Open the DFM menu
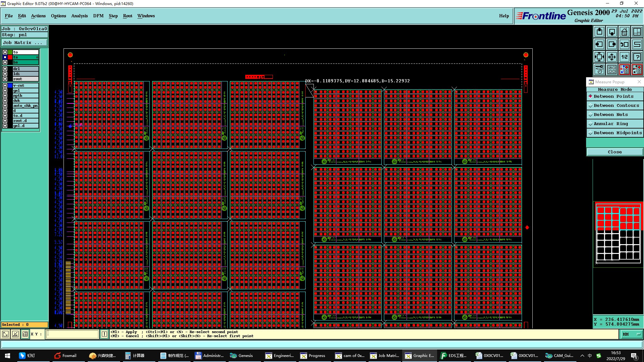 pos(98,16)
